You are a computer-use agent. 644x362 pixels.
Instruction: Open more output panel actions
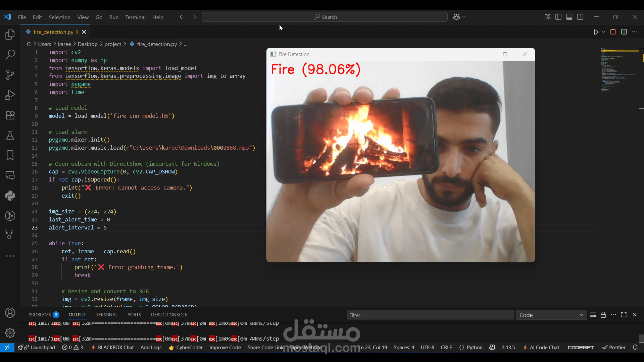pyautogui.click(x=613, y=315)
